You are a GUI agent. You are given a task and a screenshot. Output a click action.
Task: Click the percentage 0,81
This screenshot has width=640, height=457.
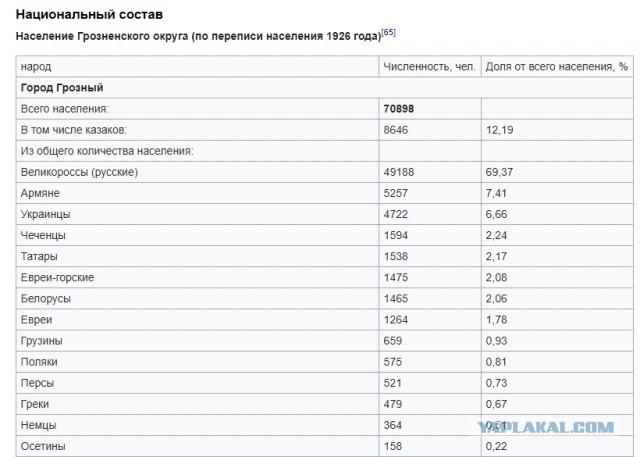pos(496,362)
